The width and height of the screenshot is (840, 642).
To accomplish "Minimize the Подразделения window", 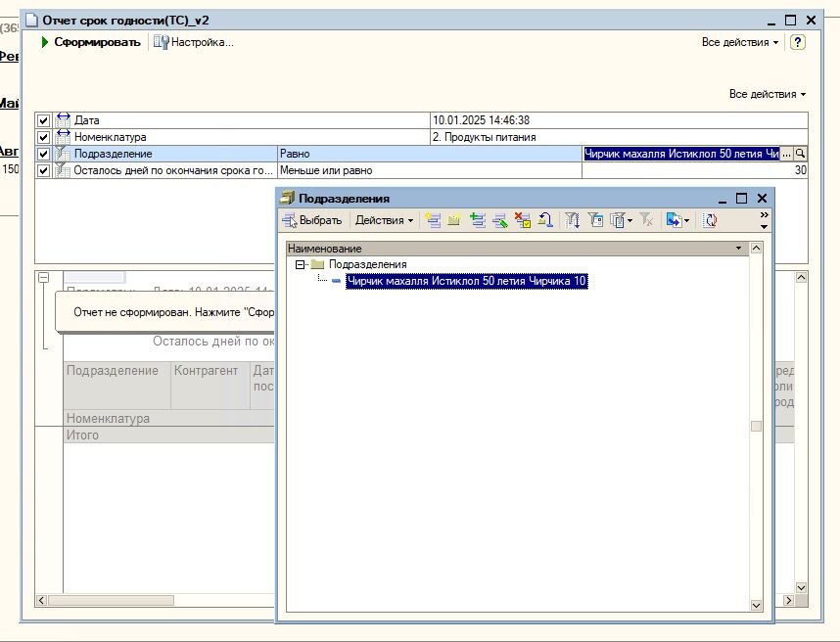I will (x=723, y=200).
